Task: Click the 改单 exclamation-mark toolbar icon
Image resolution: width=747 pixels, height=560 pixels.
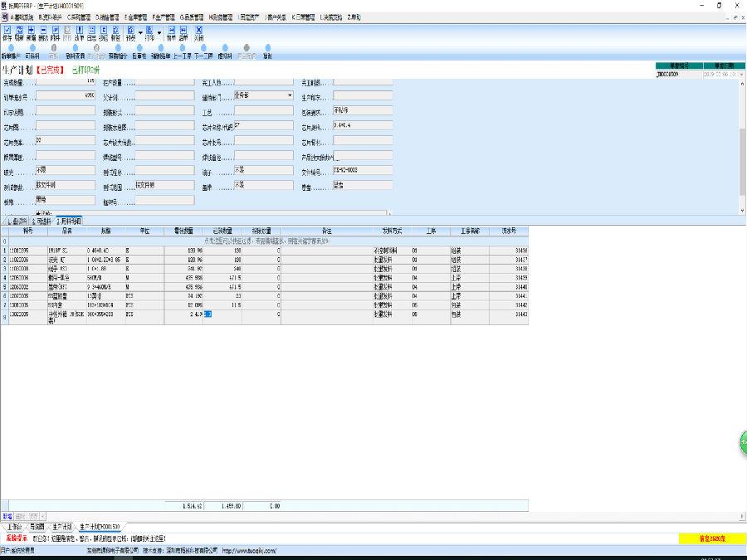Action: point(79,33)
